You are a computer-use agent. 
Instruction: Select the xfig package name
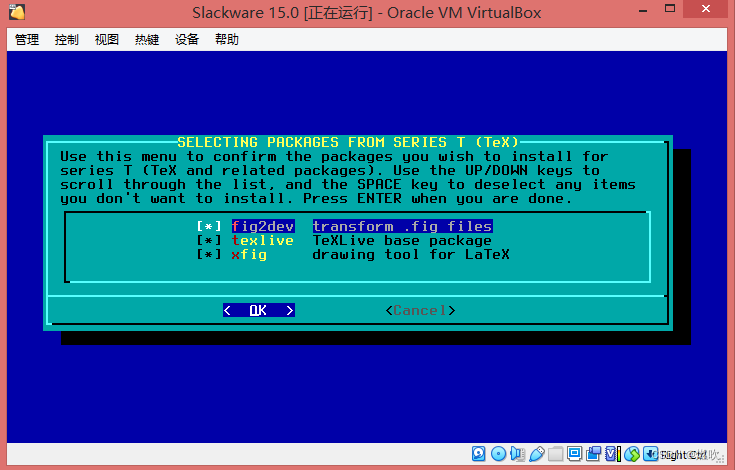pyautogui.click(x=249, y=255)
